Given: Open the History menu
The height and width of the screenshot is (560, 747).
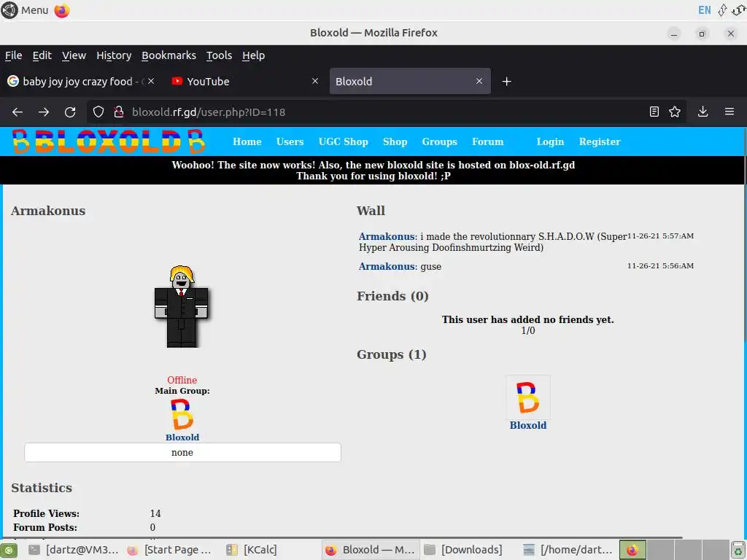Looking at the screenshot, I should tap(114, 55).
